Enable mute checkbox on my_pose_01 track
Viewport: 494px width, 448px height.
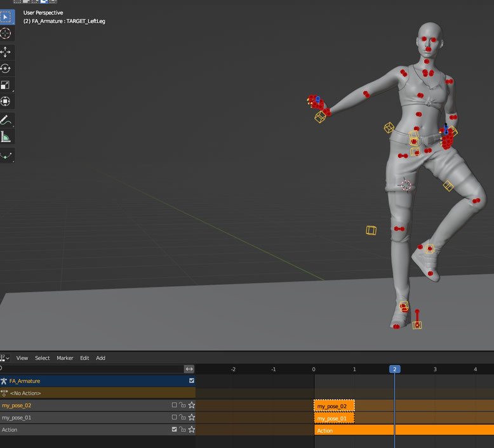174,418
